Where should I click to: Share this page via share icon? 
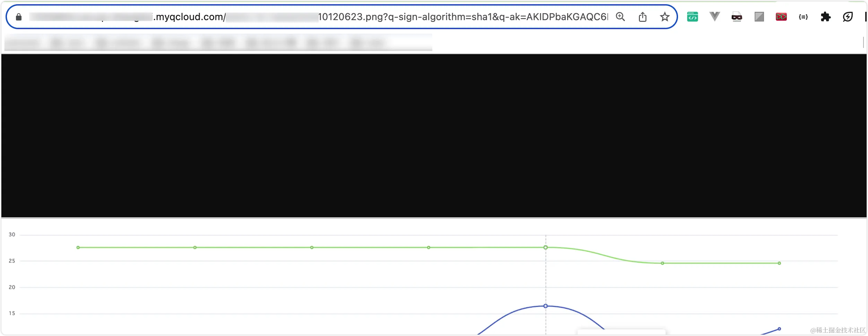point(642,17)
